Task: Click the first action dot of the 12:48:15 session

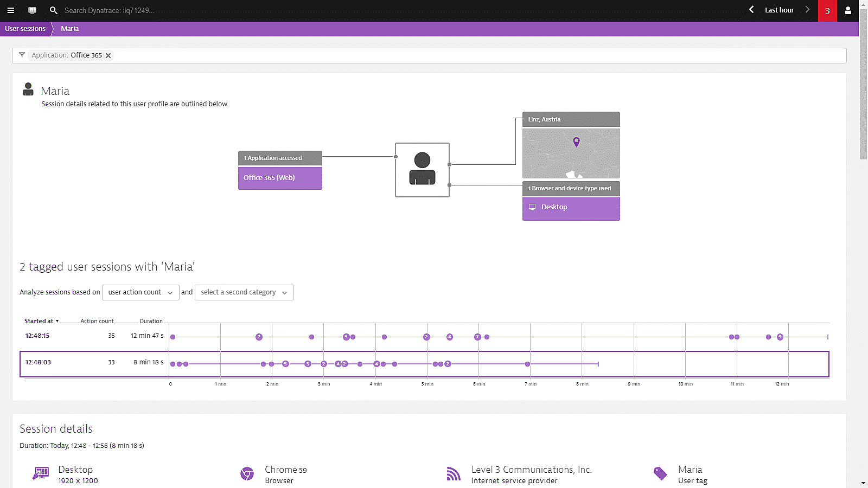Action: [x=173, y=337]
